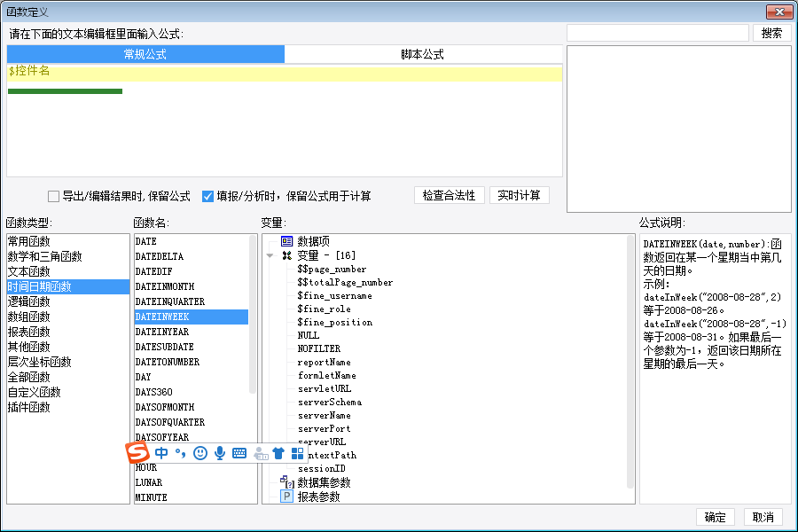Select the DAYSOFMONTH function
The image size is (798, 532).
pos(192,407)
